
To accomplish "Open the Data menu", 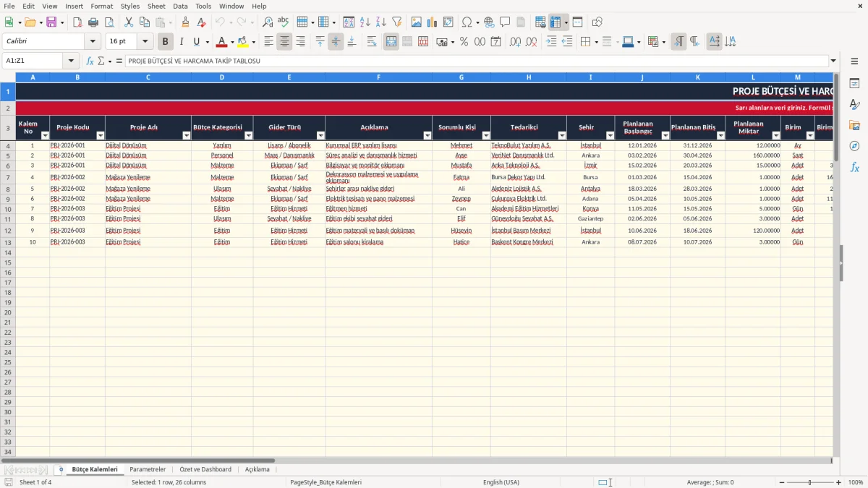I will (x=180, y=6).
